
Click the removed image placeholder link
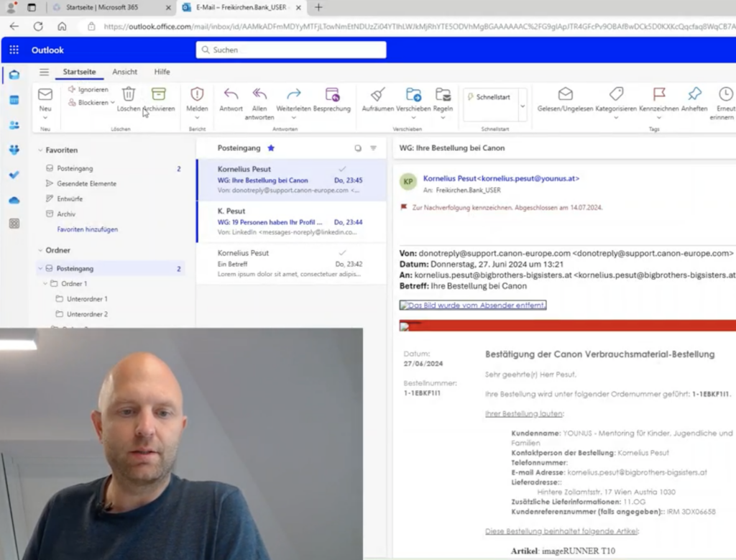click(473, 305)
